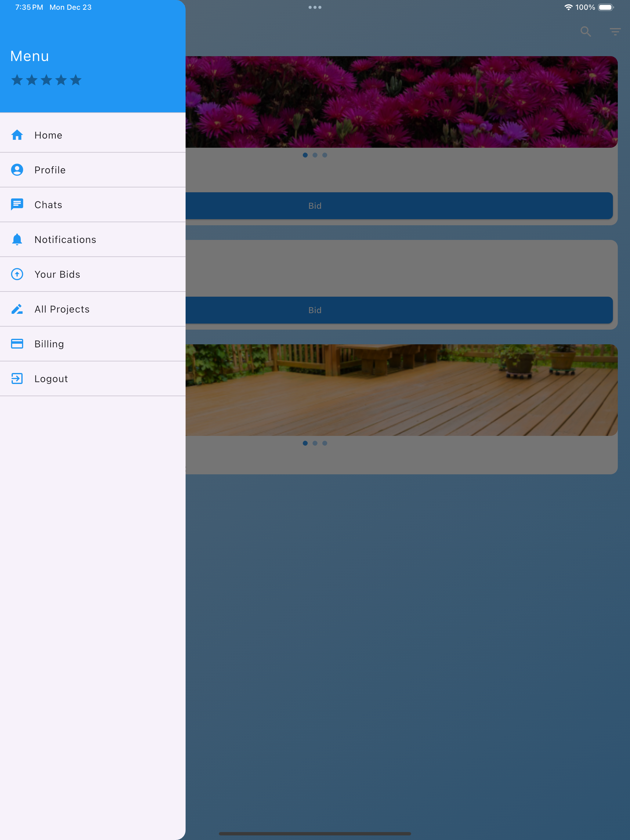
Task: Click the Logout exit icon
Action: [x=17, y=378]
